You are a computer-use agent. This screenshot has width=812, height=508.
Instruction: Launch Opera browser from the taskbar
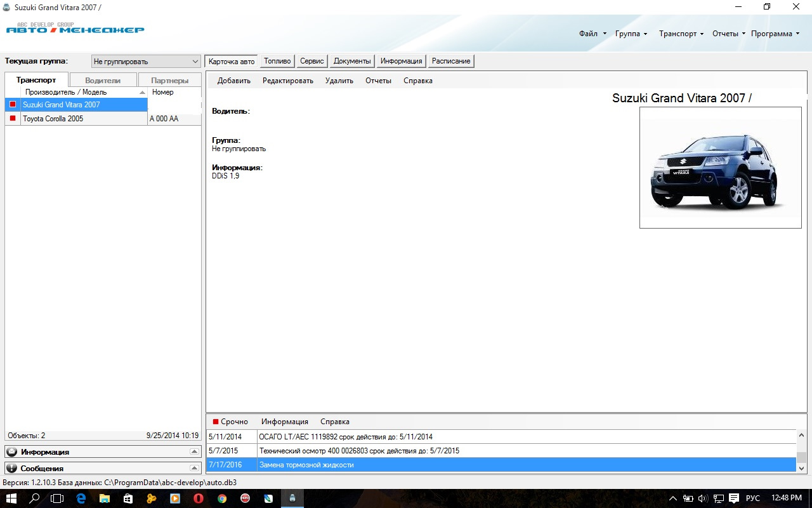pos(198,498)
